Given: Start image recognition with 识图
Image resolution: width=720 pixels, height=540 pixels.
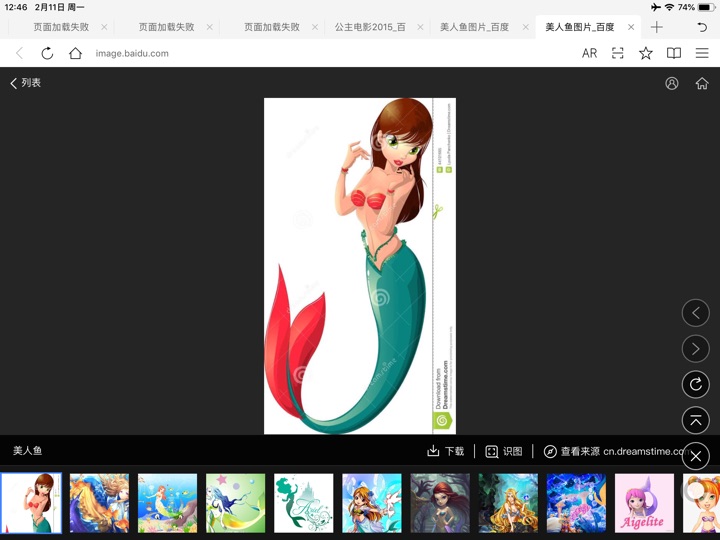Looking at the screenshot, I should (504, 451).
